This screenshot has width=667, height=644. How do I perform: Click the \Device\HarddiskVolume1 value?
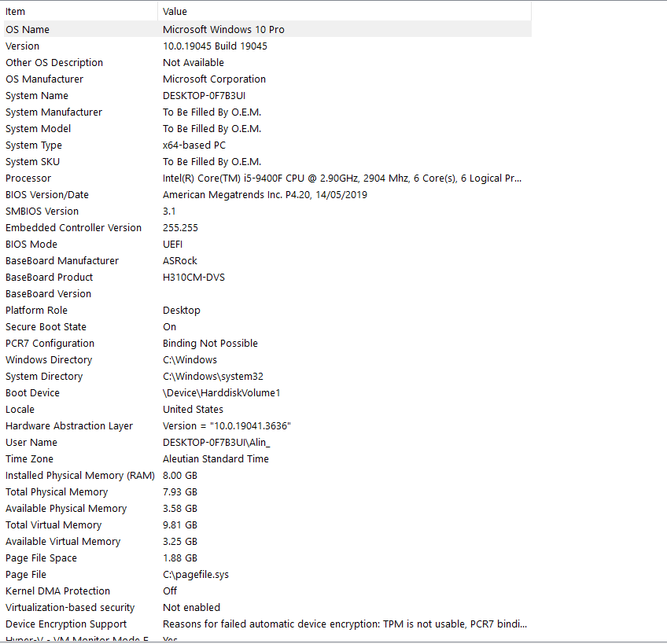click(221, 393)
